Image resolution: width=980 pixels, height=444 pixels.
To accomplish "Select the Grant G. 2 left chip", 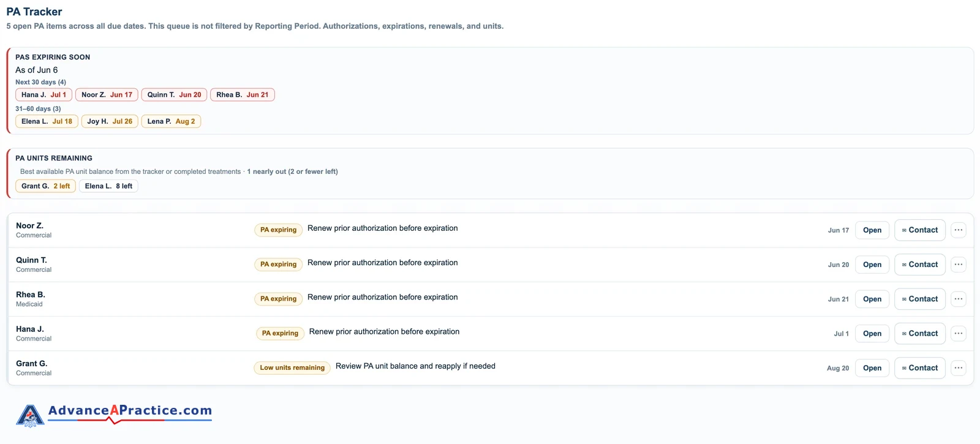I will click(45, 186).
